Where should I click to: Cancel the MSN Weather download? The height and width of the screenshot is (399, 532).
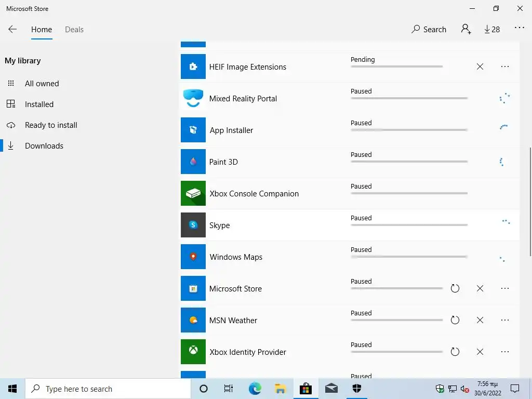pos(480,320)
